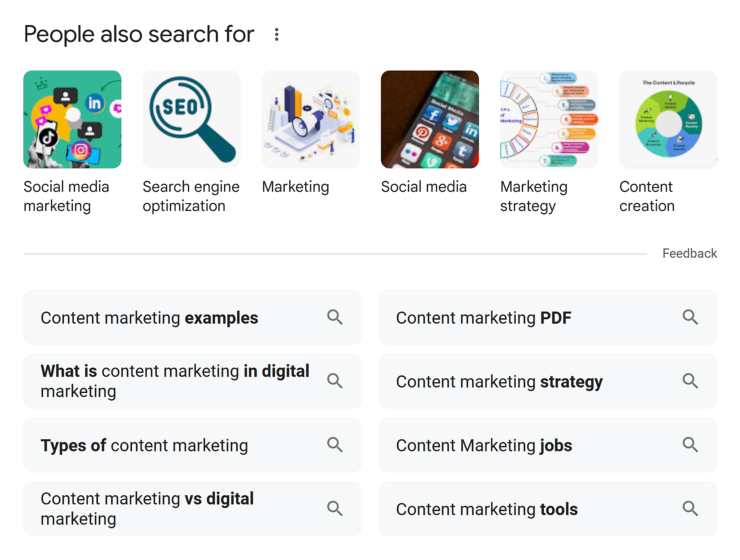Image resolution: width=740 pixels, height=560 pixels.
Task: Select the magnifier next to Types of content marketing
Action: click(335, 445)
